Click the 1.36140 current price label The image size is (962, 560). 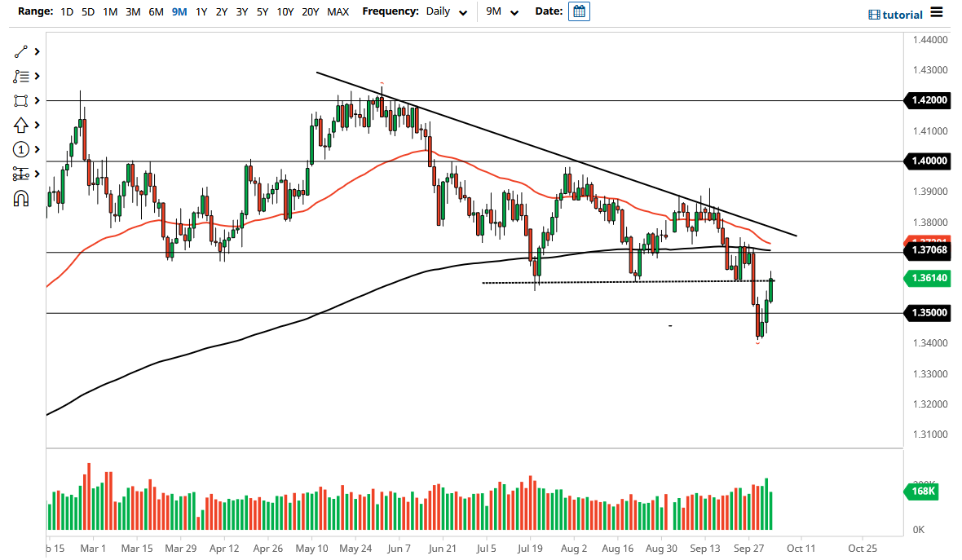(928, 278)
